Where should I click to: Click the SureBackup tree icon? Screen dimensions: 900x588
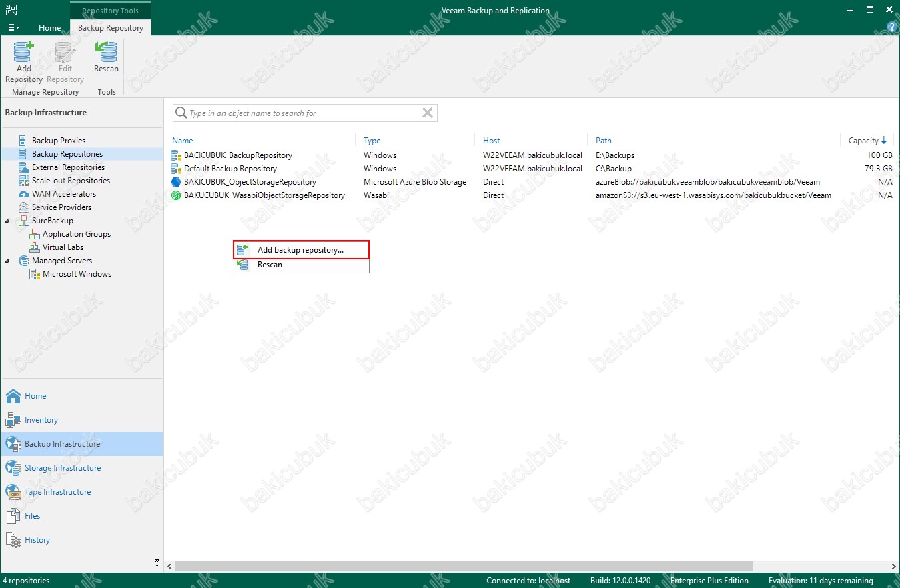point(24,221)
